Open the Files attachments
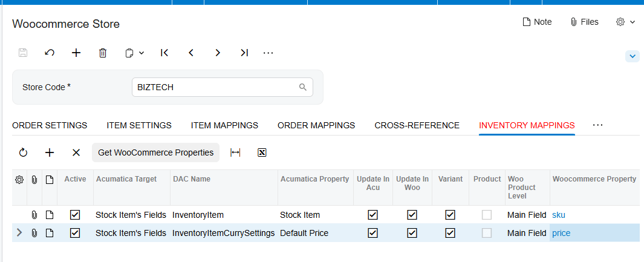Viewport: 644px width, 262px height. coord(584,22)
